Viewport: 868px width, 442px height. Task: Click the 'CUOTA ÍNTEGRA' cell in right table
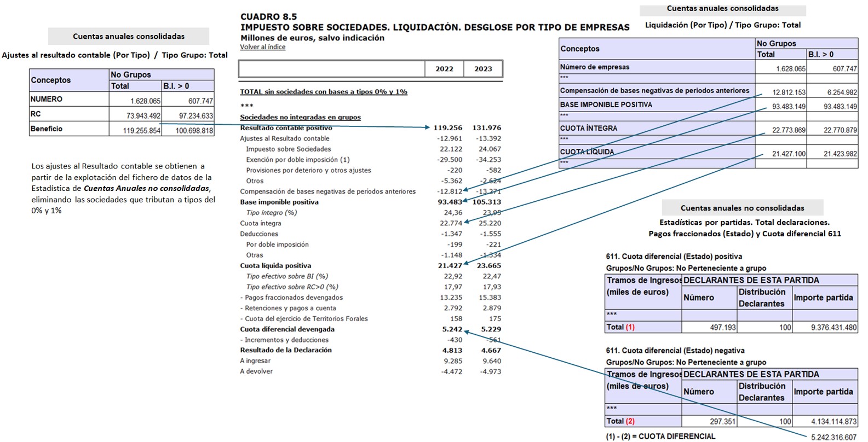click(x=588, y=128)
